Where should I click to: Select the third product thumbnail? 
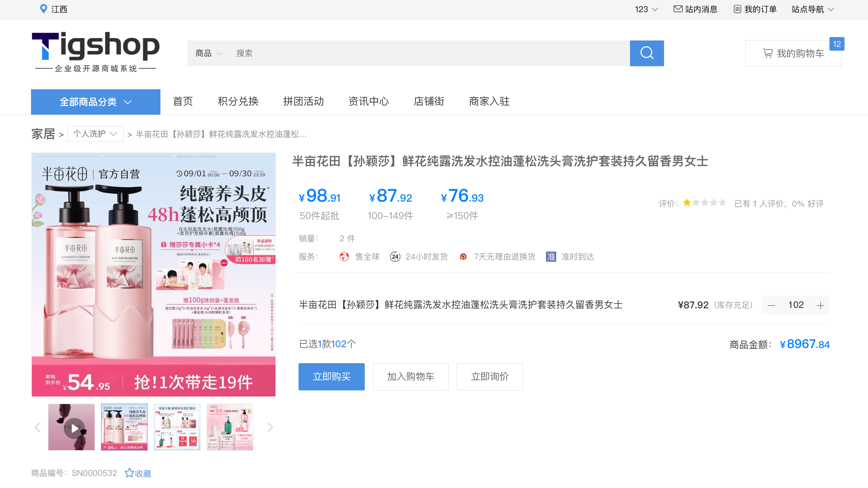[177, 427]
